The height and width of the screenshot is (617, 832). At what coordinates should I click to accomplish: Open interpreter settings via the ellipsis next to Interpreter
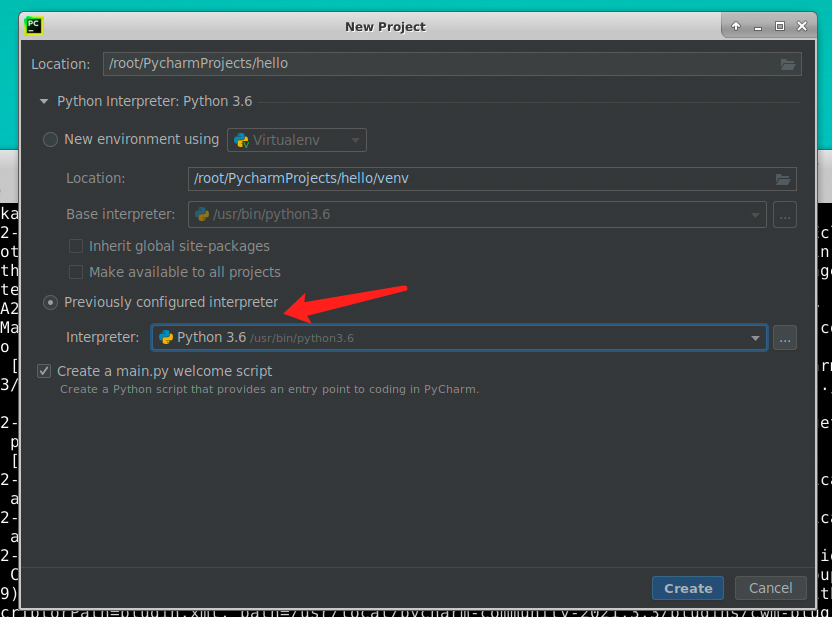coord(785,338)
